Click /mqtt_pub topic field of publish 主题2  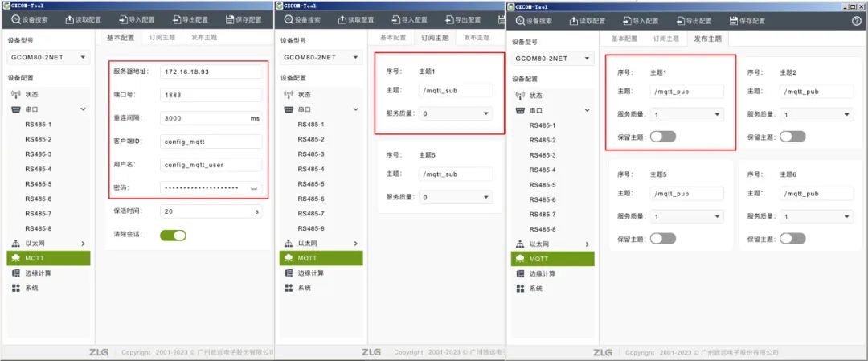point(817,92)
